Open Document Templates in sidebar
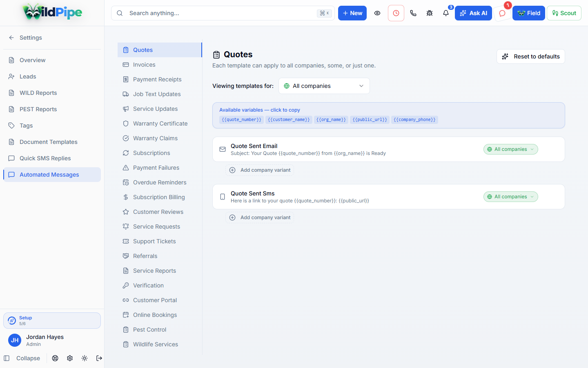Image resolution: width=588 pixels, height=368 pixels. pyautogui.click(x=52, y=142)
